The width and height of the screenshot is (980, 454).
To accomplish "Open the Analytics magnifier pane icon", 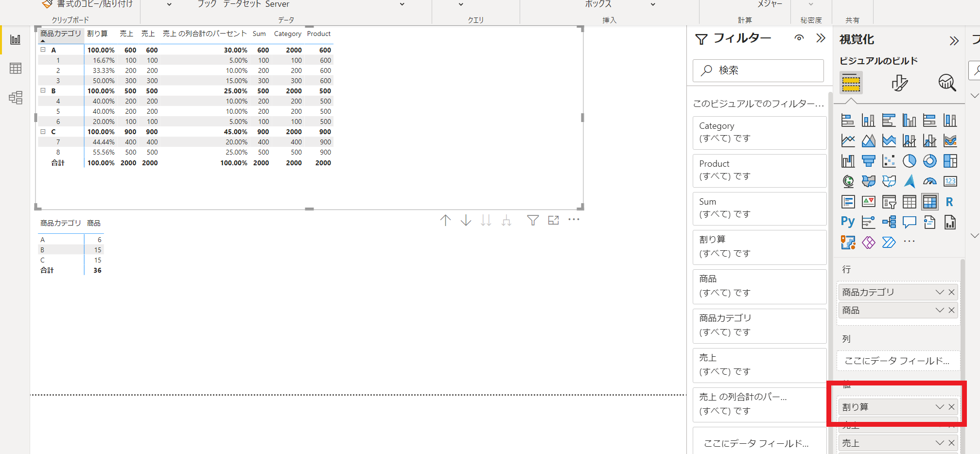I will click(946, 83).
